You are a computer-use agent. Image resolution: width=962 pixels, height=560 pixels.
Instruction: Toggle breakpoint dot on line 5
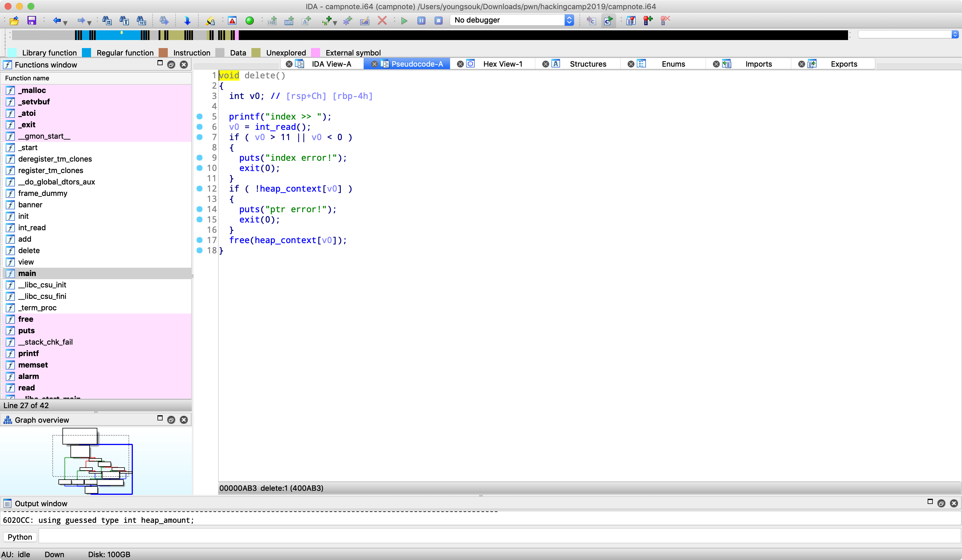coord(199,116)
